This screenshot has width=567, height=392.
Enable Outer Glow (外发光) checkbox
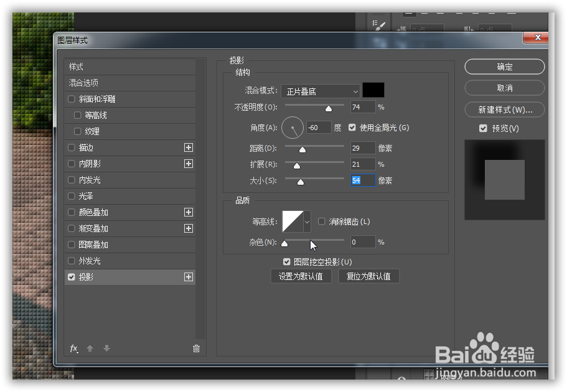point(71,261)
